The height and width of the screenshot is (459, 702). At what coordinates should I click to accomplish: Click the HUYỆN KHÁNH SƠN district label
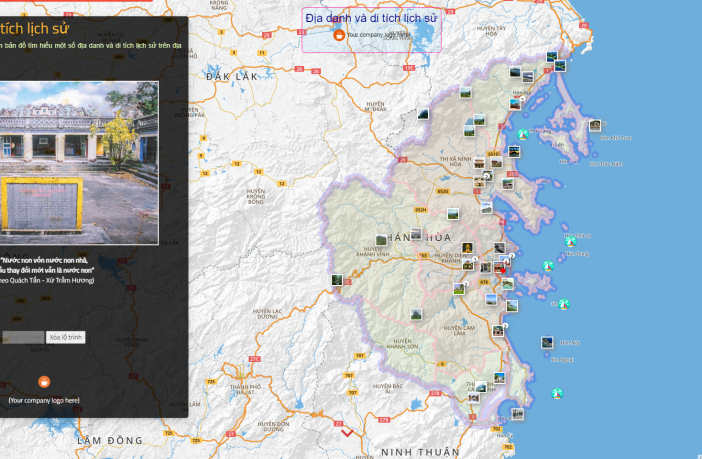[402, 343]
